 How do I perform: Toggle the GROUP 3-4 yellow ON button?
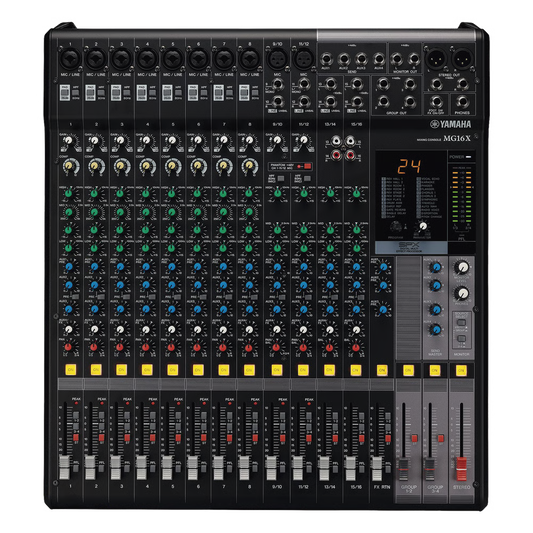point(435,370)
